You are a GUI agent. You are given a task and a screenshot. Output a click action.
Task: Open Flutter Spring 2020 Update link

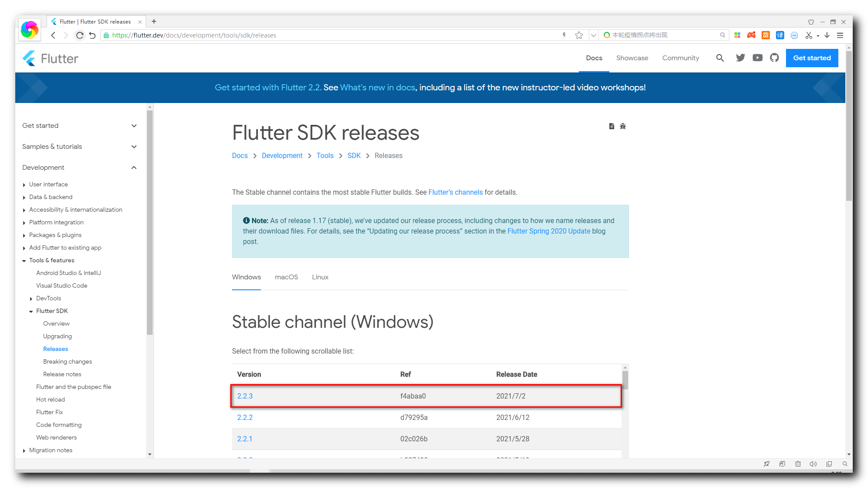coord(549,231)
